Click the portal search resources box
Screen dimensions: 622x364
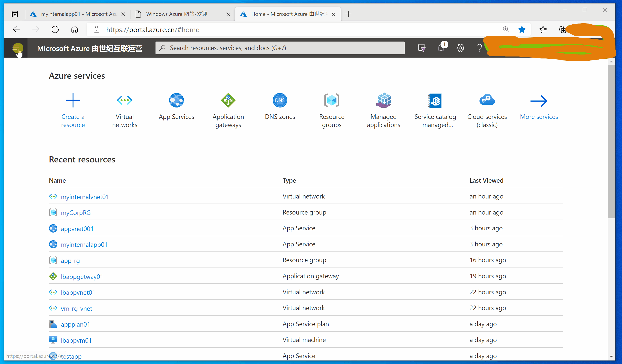[x=280, y=48]
